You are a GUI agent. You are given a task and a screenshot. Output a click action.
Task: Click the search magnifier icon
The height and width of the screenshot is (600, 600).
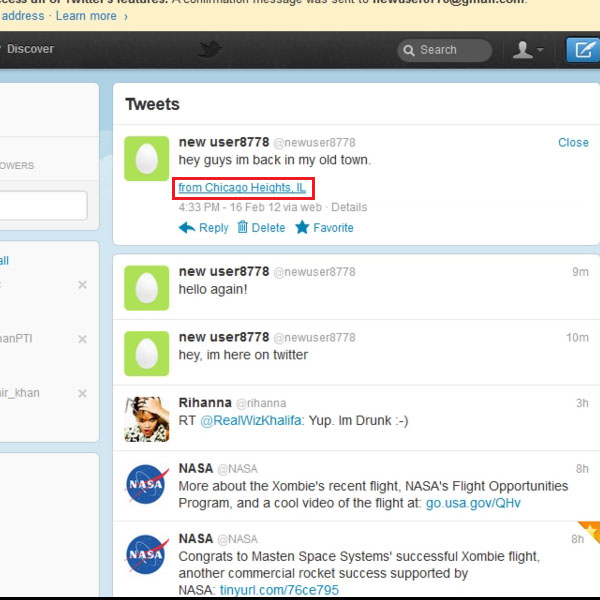click(x=409, y=51)
